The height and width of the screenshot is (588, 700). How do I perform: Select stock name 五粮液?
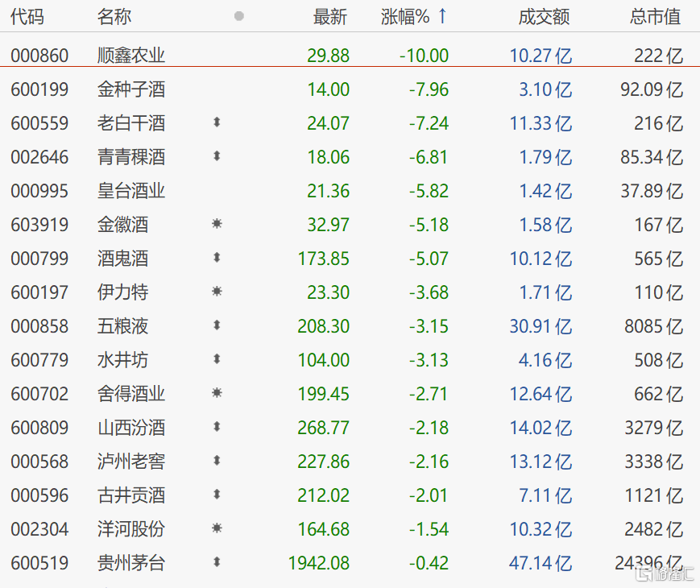coord(122,326)
